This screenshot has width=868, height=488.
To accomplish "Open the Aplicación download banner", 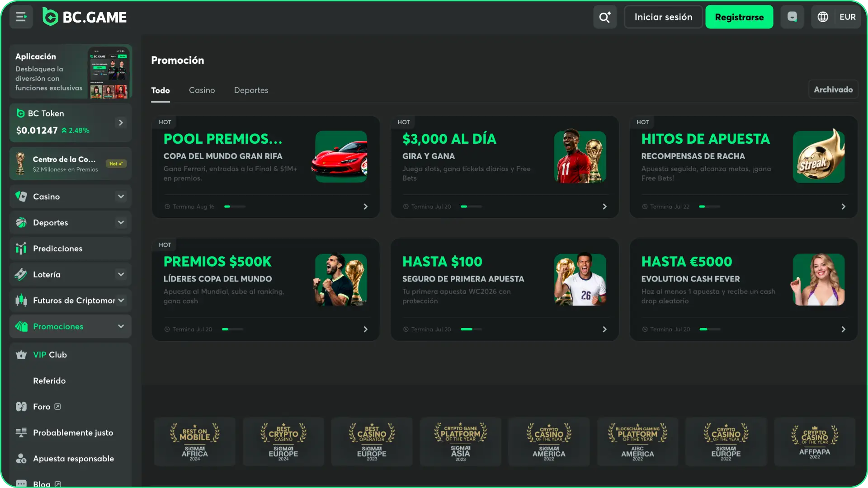I will [x=71, y=72].
